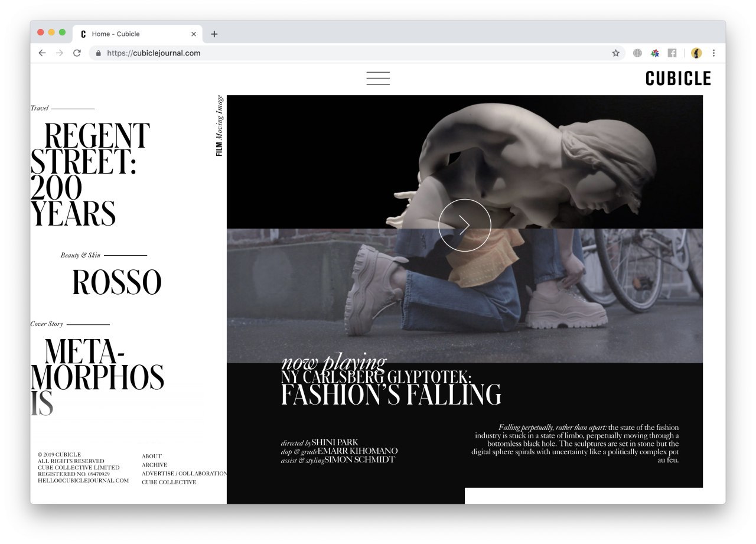The image size is (756, 544).
Task: Click Emarr Kihomano credit
Action: (x=357, y=451)
